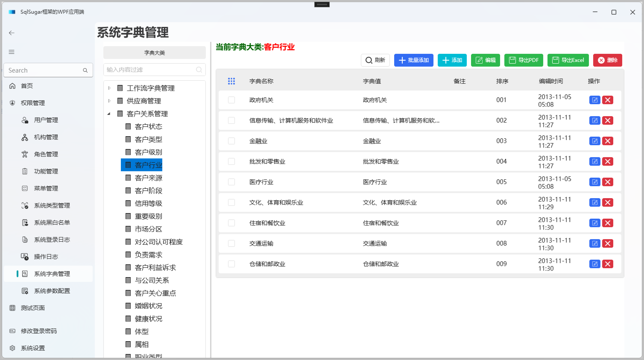This screenshot has width=644, height=360.
Task: Open 系统设置 in sidebar
Action: click(x=48, y=348)
